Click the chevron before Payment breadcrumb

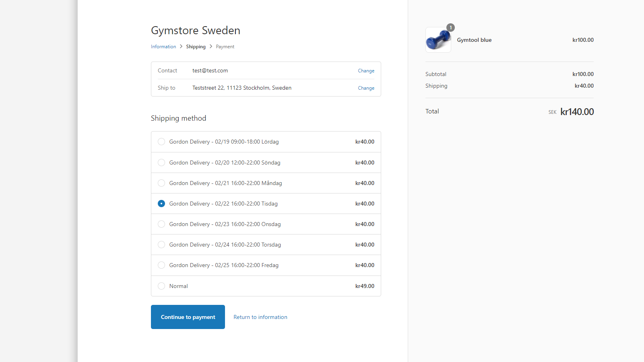click(211, 47)
